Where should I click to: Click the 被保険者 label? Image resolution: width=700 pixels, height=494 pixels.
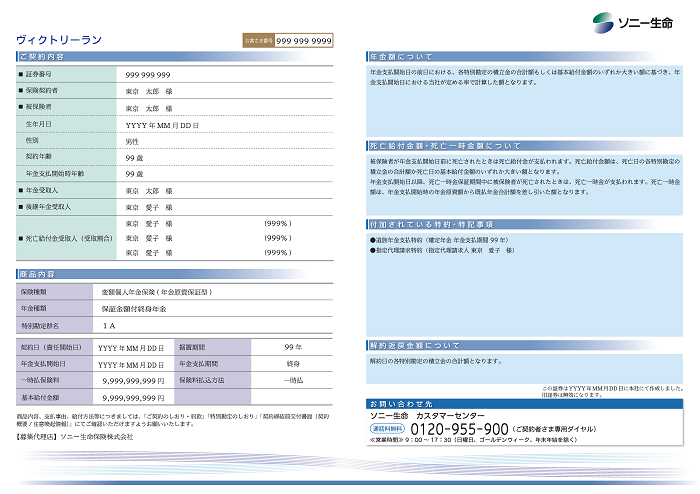coord(38,107)
